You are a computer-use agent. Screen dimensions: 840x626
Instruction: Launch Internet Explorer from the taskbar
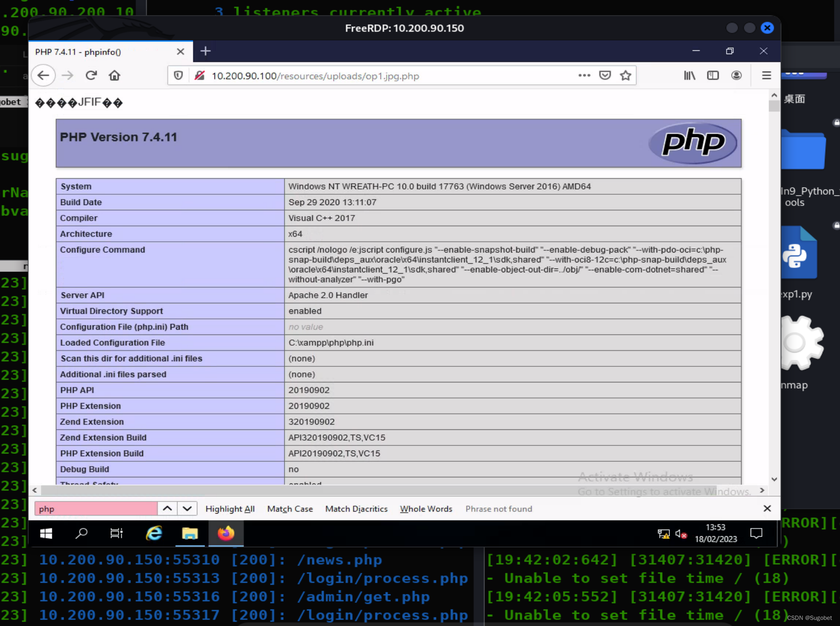pyautogui.click(x=154, y=533)
